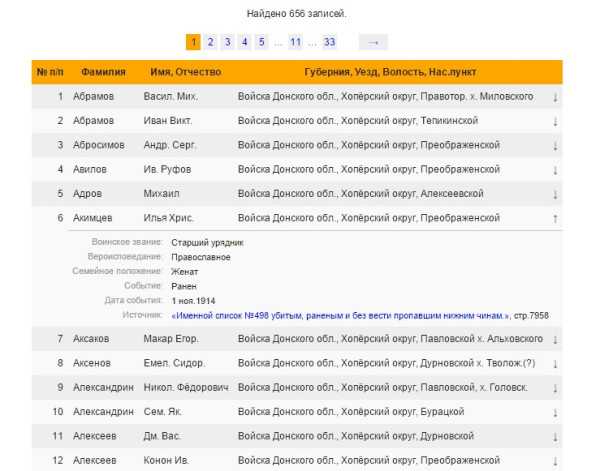Screen dimensions: 600x471
Task: Click location ending Алексеевской in row 5
Action: 360,194
